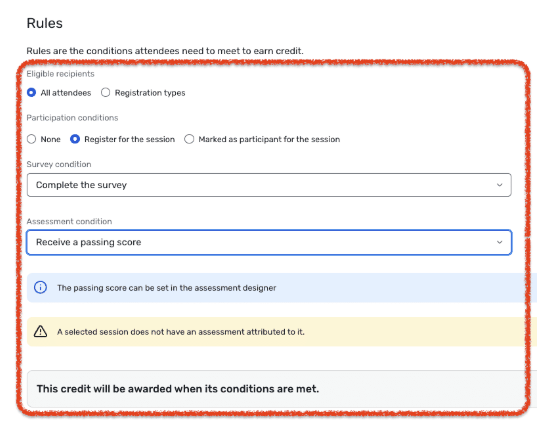Choose None for participation conditions
This screenshot has width=550, height=430.
[x=31, y=139]
